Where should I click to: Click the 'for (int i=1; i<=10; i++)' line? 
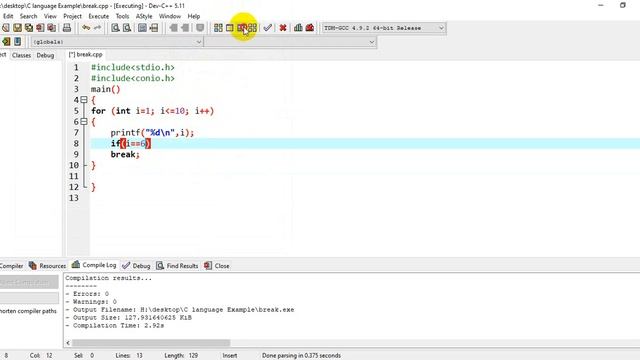coord(152,111)
